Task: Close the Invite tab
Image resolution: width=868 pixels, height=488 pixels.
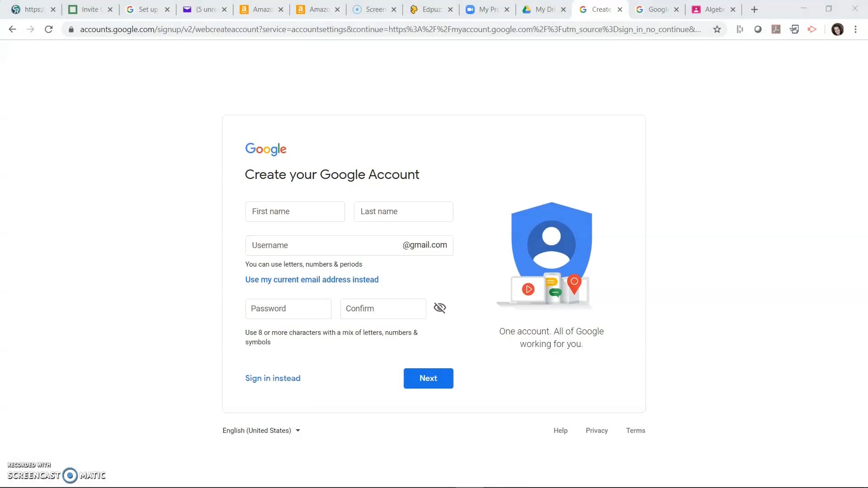Action: 110,9
